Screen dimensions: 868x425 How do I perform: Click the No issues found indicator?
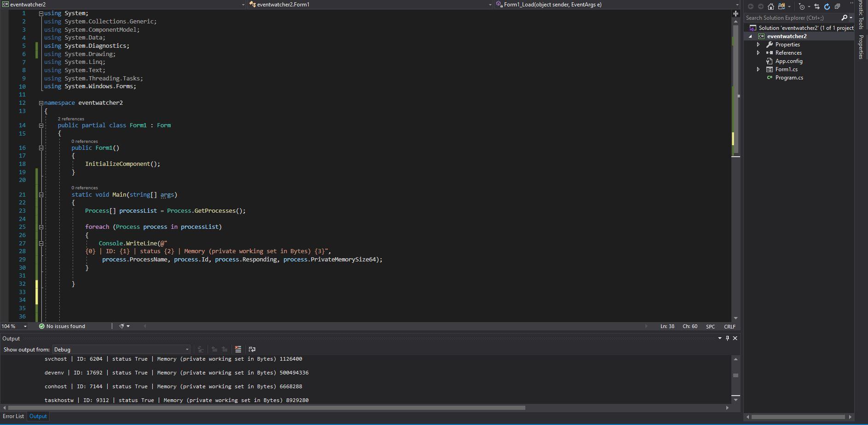click(62, 326)
